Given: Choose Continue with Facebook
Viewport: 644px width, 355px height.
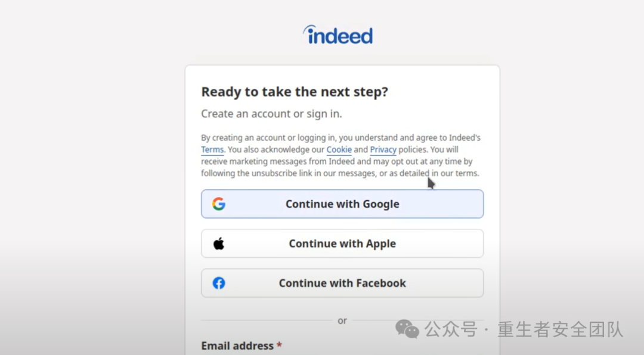Looking at the screenshot, I should 342,283.
